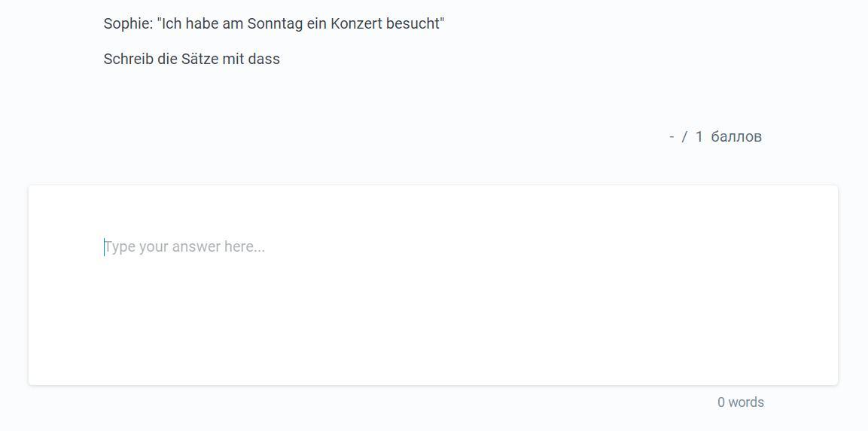The height and width of the screenshot is (431, 868).
Task: Click the word 'Schreib' in the instruction
Action: 128,59
